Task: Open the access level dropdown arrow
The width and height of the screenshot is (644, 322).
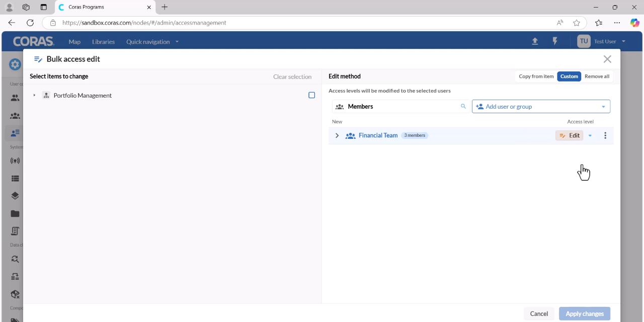Action: pos(590,135)
